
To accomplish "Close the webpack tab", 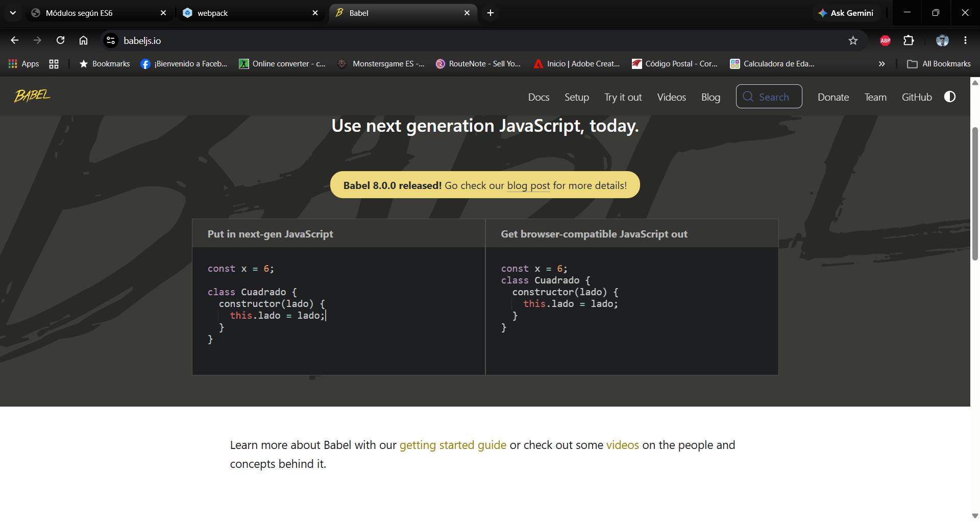I will click(x=315, y=13).
